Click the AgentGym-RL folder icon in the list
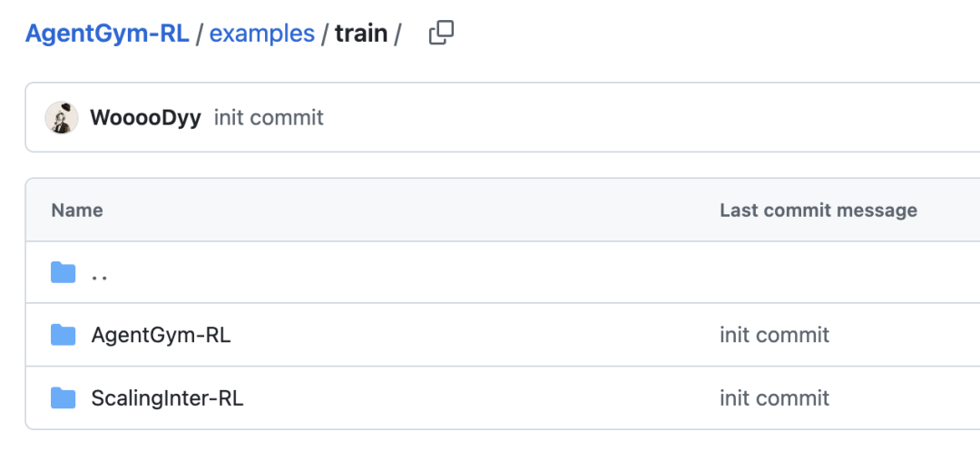The height and width of the screenshot is (461, 980). (x=63, y=335)
